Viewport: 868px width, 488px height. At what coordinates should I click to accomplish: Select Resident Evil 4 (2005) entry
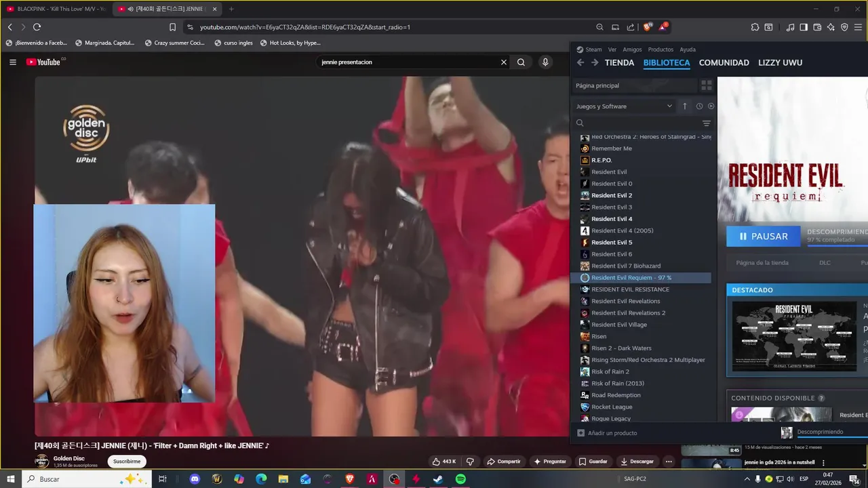click(x=640, y=230)
